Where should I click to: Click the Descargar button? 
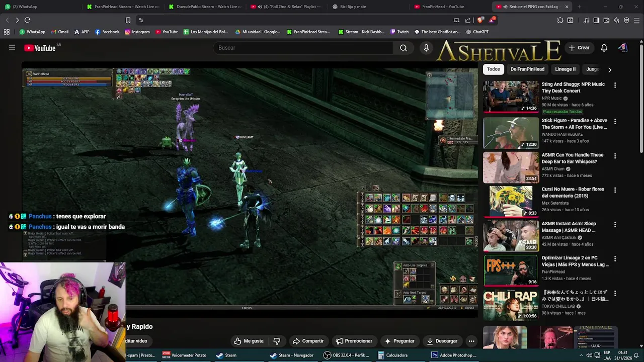tap(442, 341)
